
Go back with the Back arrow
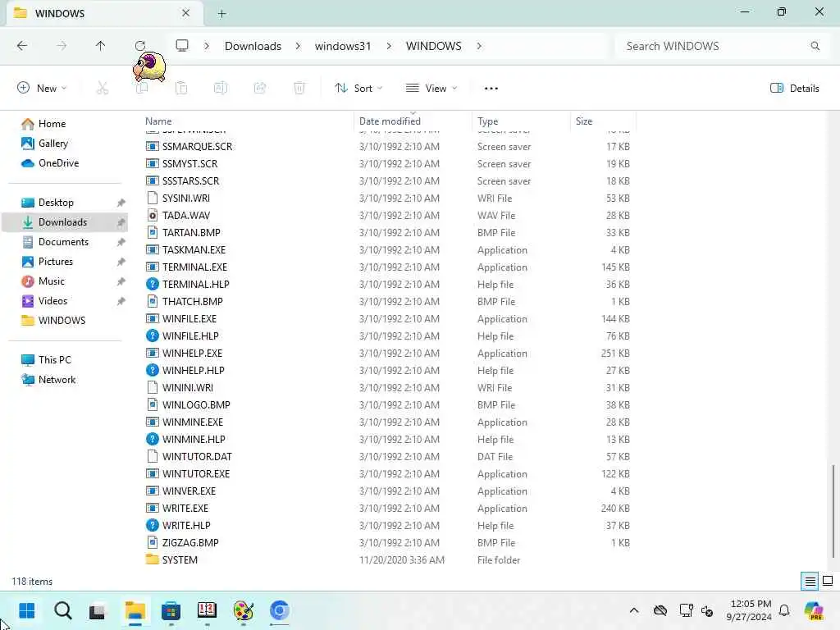point(22,46)
